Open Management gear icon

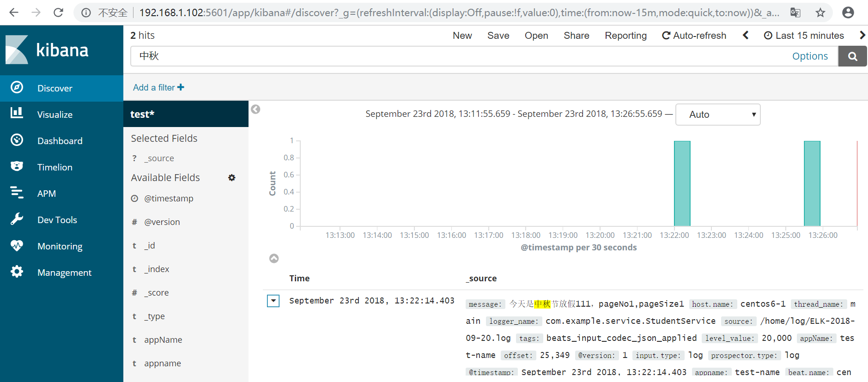point(17,272)
